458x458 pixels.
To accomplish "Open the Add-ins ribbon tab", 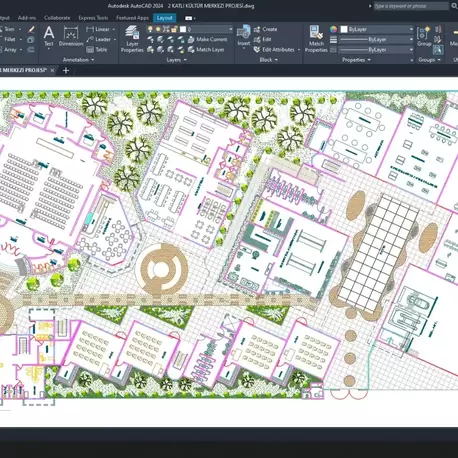I will (x=27, y=18).
